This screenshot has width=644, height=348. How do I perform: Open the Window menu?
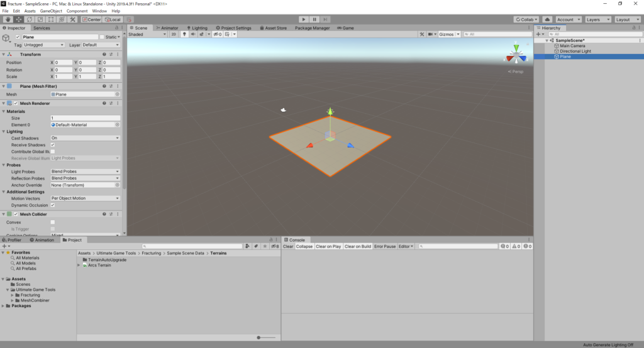[x=99, y=11]
